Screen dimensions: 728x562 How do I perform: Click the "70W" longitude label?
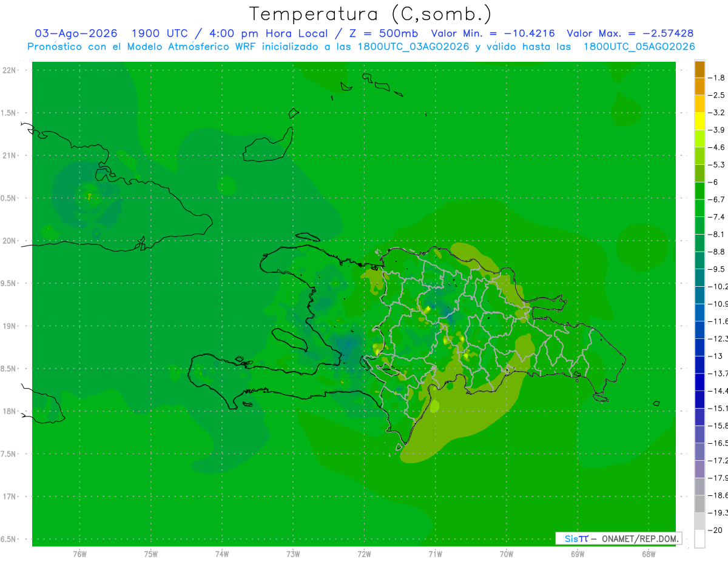(507, 554)
